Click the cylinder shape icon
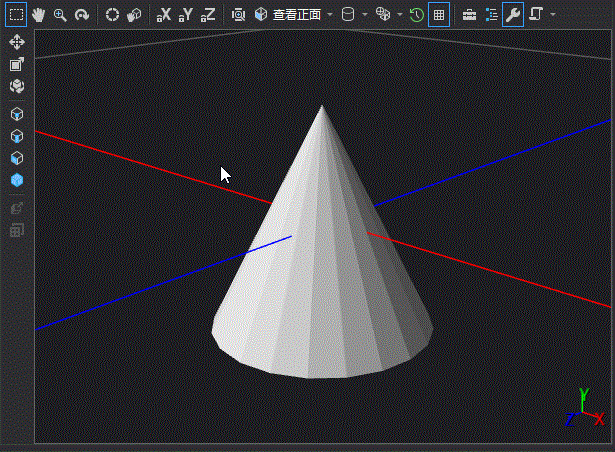 pos(348,15)
